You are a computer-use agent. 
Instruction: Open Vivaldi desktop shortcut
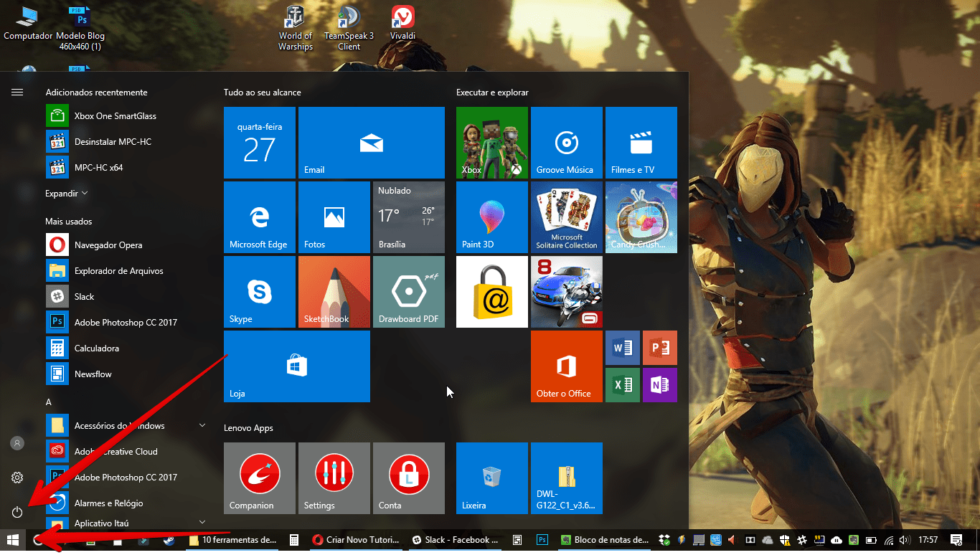pos(402,23)
